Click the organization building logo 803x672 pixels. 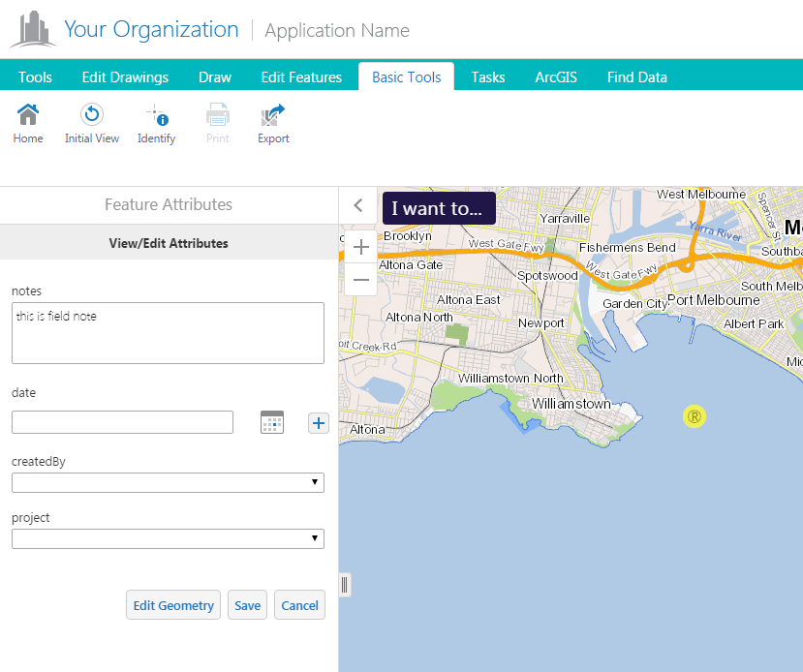click(33, 29)
